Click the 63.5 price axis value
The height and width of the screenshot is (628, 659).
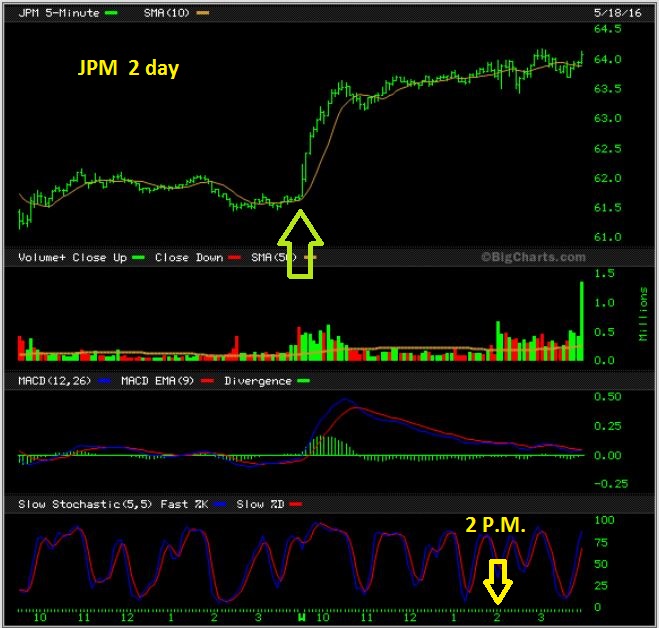[607, 89]
